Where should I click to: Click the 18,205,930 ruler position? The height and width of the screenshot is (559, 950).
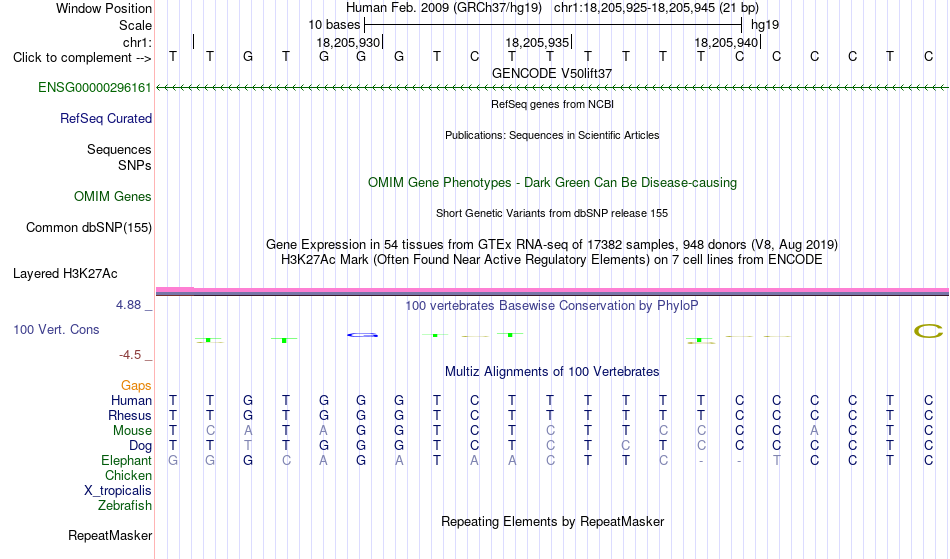point(348,43)
